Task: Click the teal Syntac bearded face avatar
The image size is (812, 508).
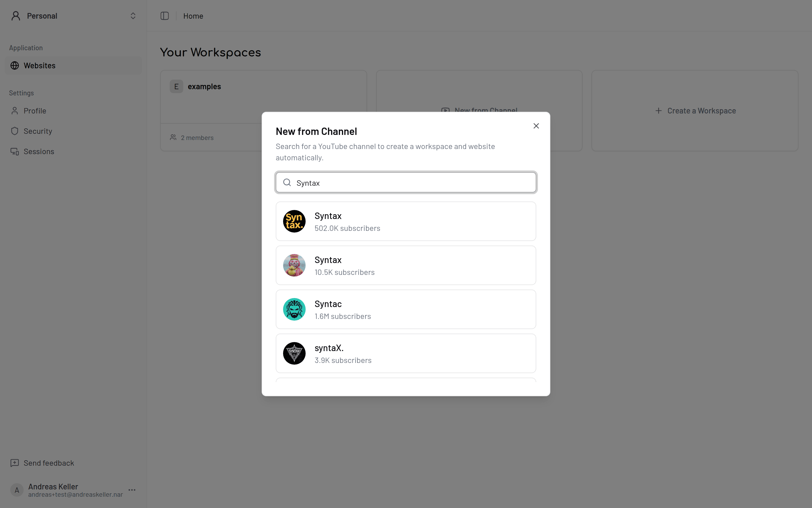Action: coord(294,309)
